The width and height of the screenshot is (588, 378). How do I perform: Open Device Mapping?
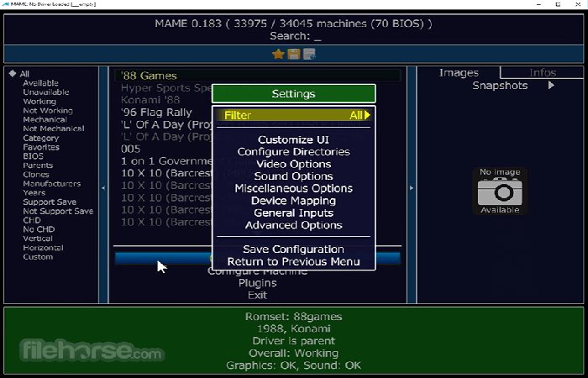pyautogui.click(x=294, y=201)
